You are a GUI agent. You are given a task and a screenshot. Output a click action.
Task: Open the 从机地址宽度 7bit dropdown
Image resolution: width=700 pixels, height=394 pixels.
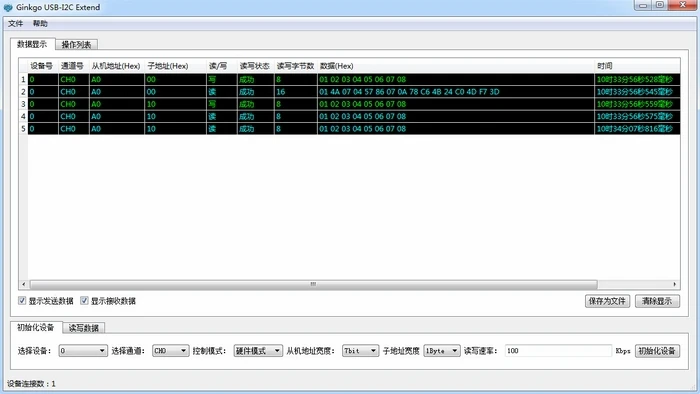point(360,351)
